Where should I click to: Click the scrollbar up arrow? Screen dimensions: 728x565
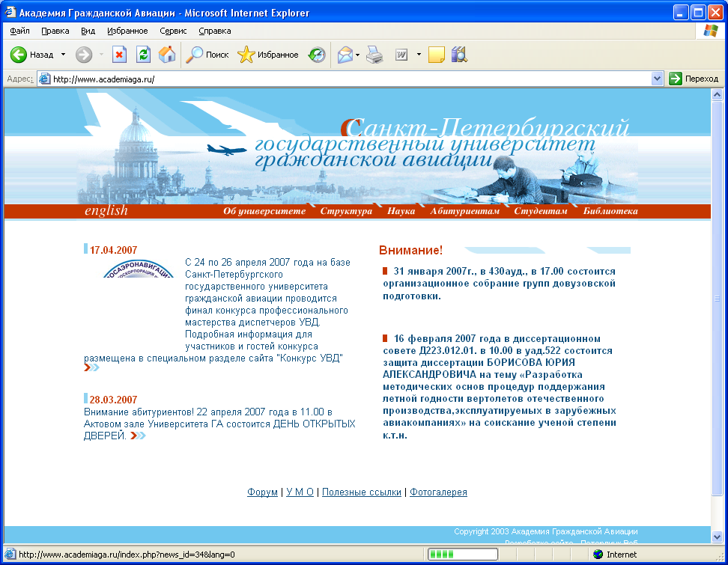click(717, 94)
